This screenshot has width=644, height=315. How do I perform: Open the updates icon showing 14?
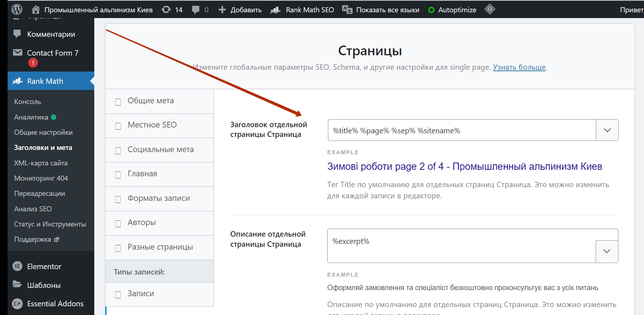click(x=167, y=10)
